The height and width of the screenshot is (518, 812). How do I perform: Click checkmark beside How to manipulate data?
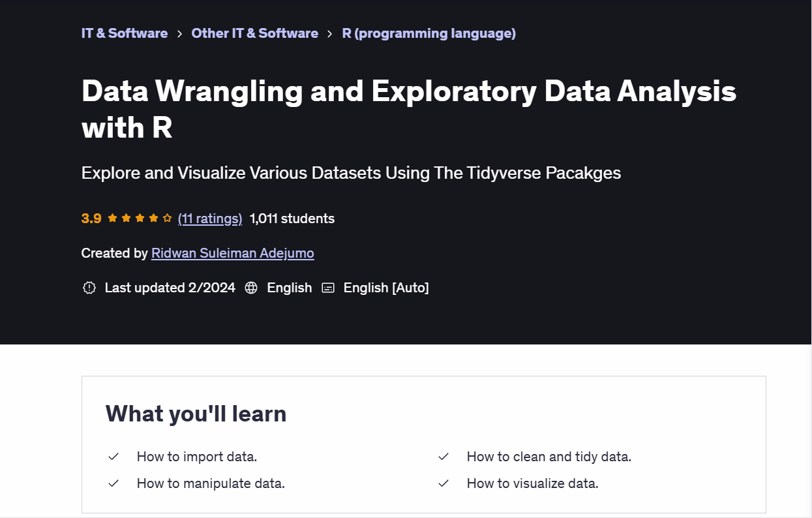(x=113, y=483)
